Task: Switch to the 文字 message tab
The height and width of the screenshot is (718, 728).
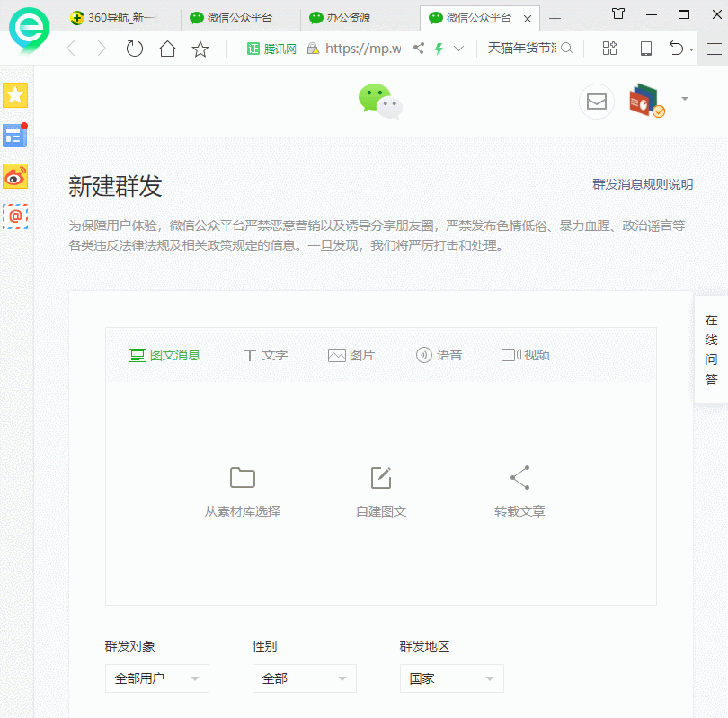Action: point(265,355)
